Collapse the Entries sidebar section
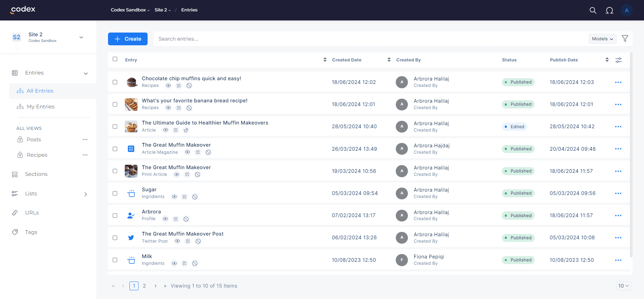Screen dimensions: 644x299 (x=86, y=73)
